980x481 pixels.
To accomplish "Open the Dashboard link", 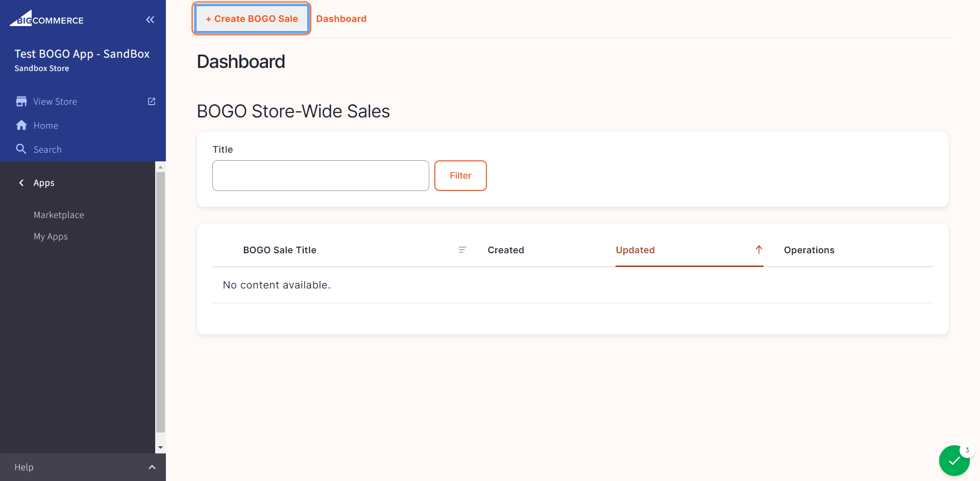I will [x=341, y=19].
